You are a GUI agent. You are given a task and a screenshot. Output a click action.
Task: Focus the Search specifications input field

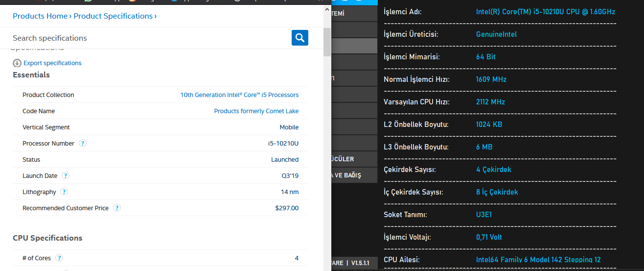point(147,38)
